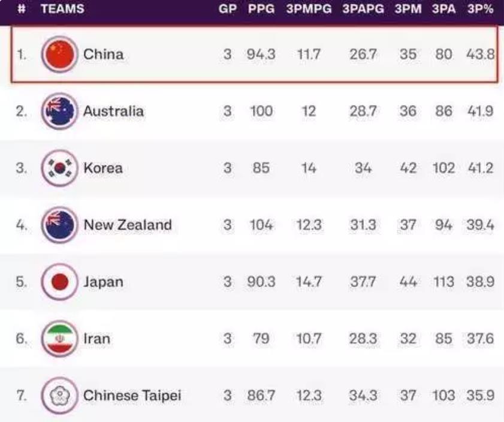Screen dimensions: 504x422
Task: Click Japan's flag icon
Action: (x=60, y=282)
